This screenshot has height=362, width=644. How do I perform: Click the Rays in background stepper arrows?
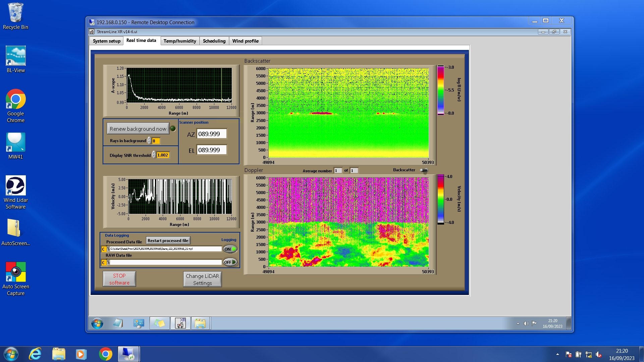(149, 141)
